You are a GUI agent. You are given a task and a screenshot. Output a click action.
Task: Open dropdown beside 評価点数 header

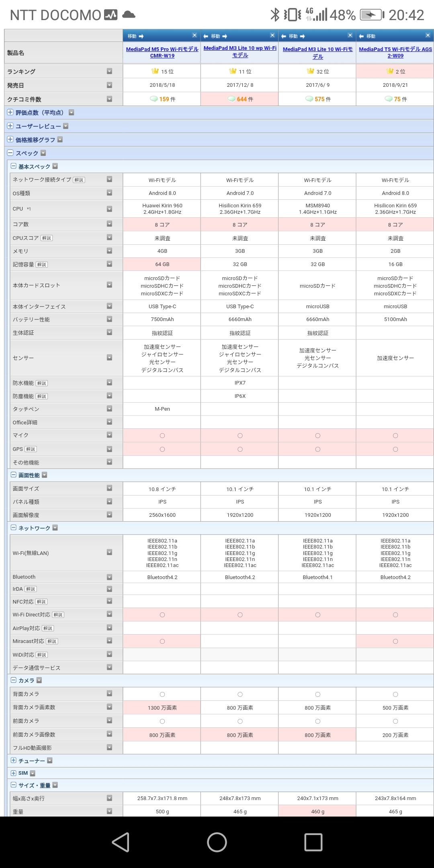(72, 113)
